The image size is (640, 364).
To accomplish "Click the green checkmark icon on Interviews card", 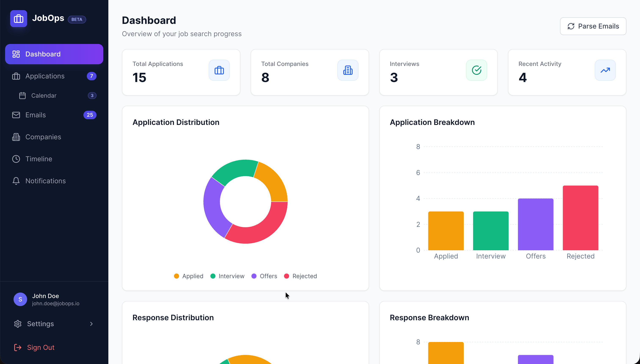I will [x=476, y=70].
